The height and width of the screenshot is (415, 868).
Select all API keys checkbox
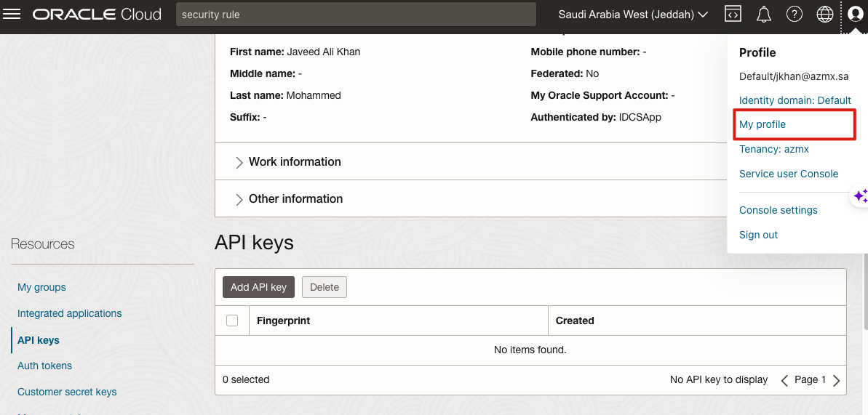tap(232, 321)
